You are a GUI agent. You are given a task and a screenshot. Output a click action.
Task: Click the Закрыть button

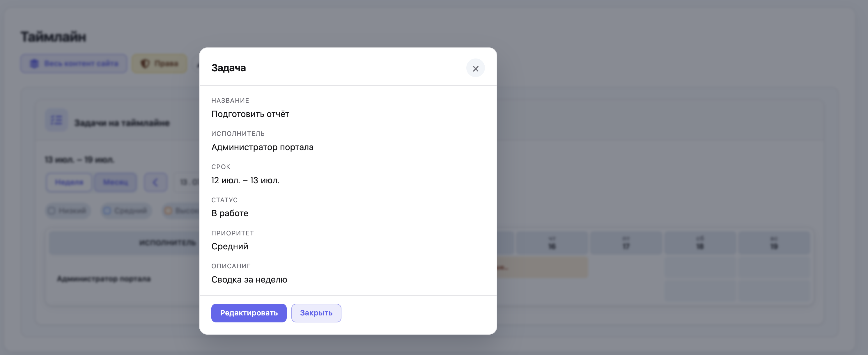click(x=316, y=313)
